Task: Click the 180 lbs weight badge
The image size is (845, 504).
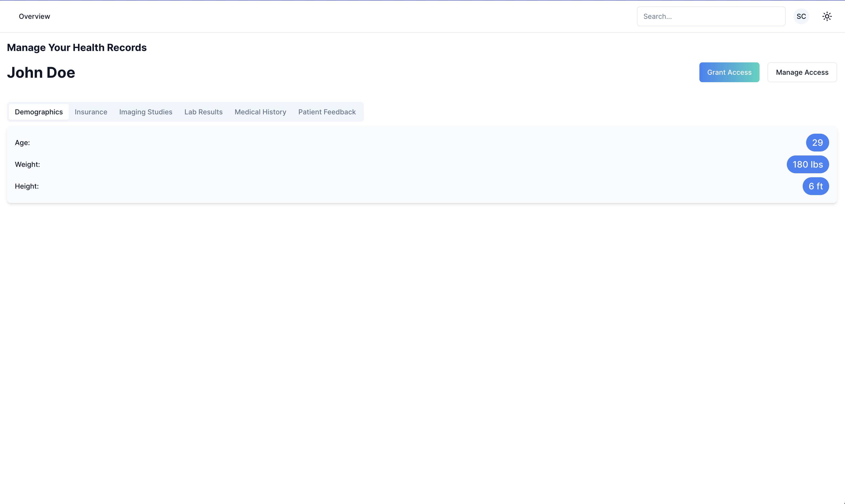Action: click(x=807, y=164)
